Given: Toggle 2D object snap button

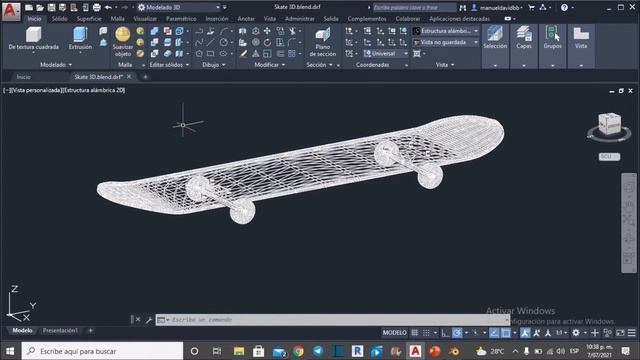Looking at the screenshot, I should [x=506, y=333].
